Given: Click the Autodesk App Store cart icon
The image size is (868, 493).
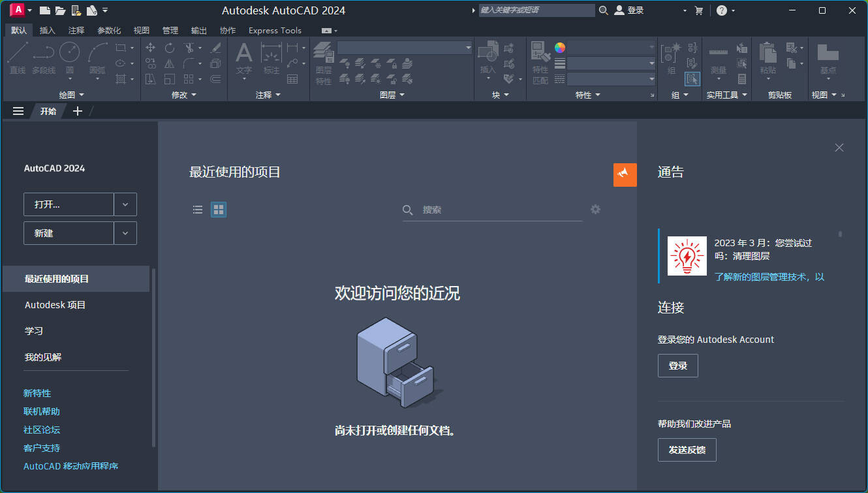Looking at the screenshot, I should pyautogui.click(x=699, y=10).
